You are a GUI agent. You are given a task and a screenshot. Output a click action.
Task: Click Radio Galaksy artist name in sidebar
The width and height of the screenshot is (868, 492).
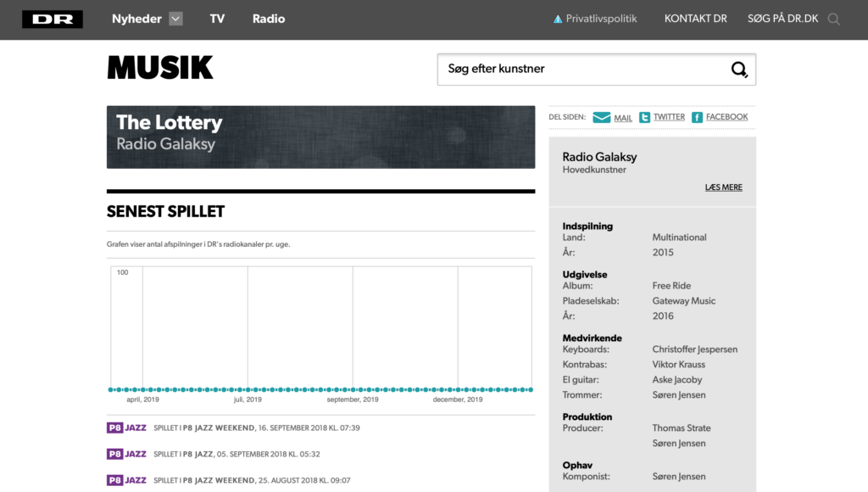coord(599,157)
